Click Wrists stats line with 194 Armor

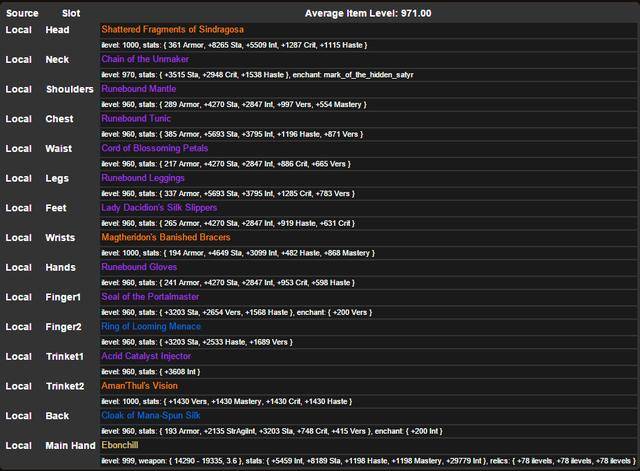click(238, 253)
